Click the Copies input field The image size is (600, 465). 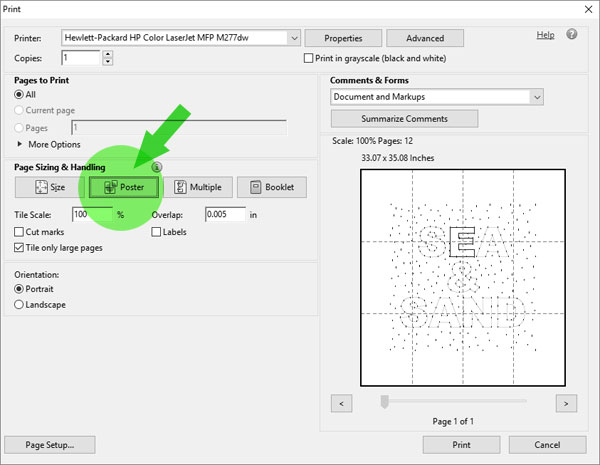(81, 58)
